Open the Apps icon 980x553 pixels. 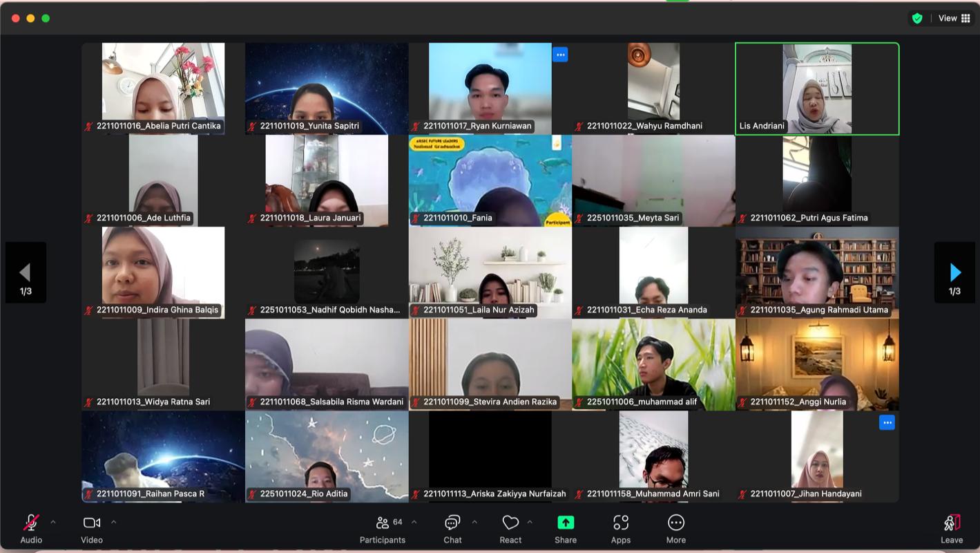tap(620, 523)
